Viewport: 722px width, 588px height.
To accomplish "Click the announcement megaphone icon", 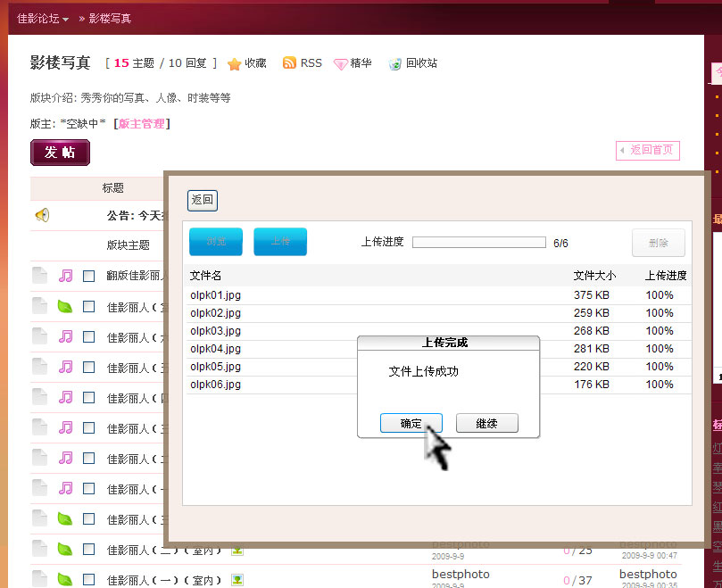I will click(x=42, y=215).
